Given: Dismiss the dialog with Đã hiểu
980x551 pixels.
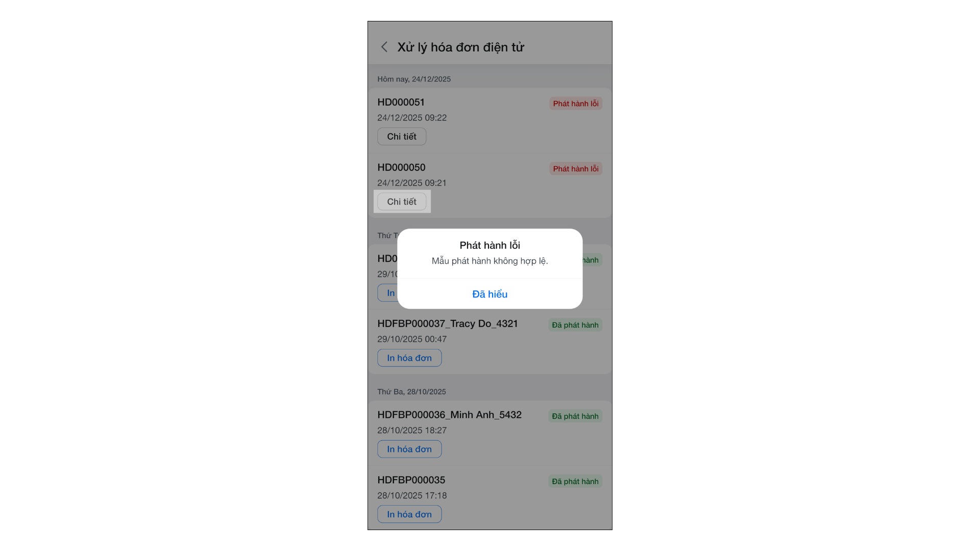Looking at the screenshot, I should coord(489,294).
